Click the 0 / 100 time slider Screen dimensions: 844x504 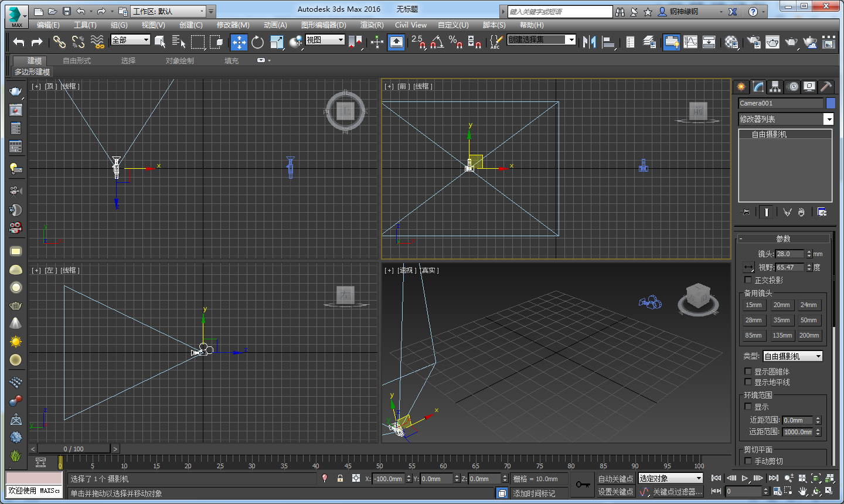coord(74,449)
